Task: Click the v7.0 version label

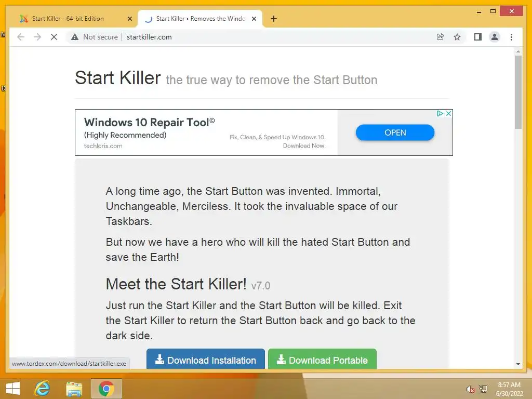Action: [x=261, y=286]
